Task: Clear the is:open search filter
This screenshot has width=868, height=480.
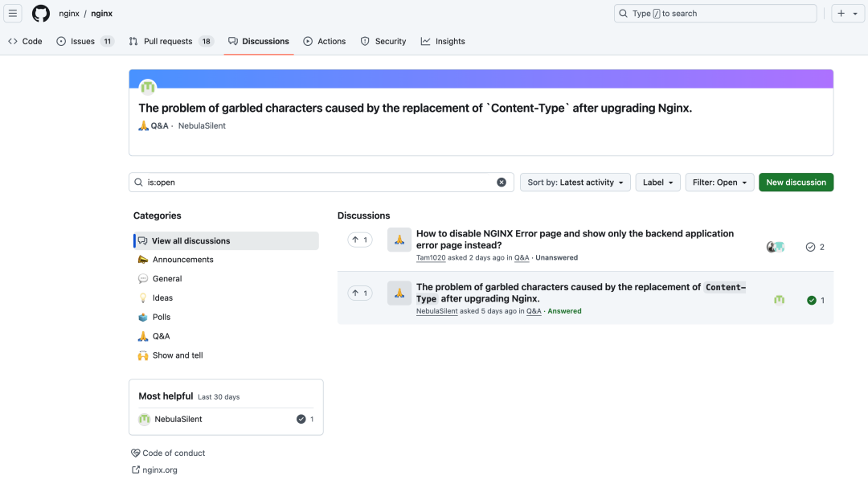Action: (x=502, y=183)
